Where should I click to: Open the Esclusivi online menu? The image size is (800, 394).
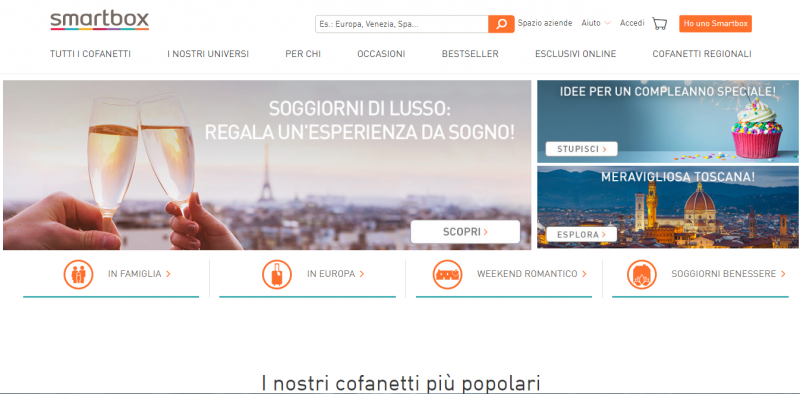576,54
